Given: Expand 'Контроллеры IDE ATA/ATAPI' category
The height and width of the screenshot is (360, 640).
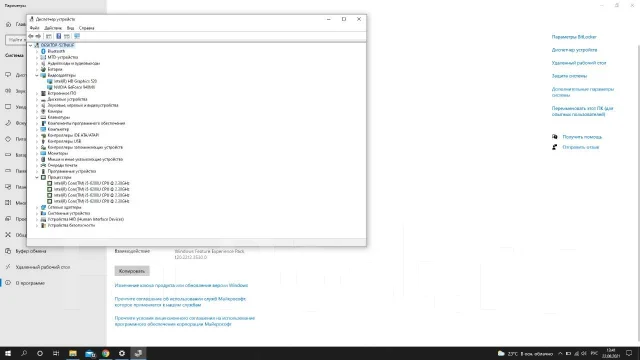Looking at the screenshot, I should click(37, 135).
